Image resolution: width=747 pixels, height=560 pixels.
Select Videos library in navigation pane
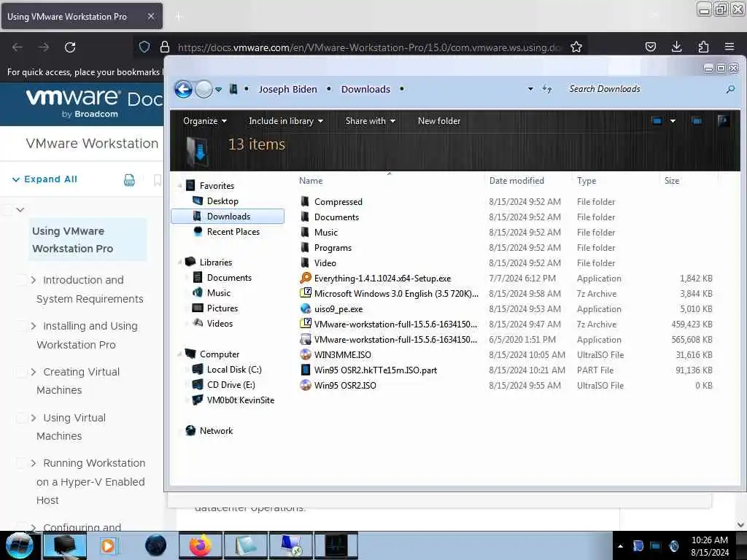(220, 323)
